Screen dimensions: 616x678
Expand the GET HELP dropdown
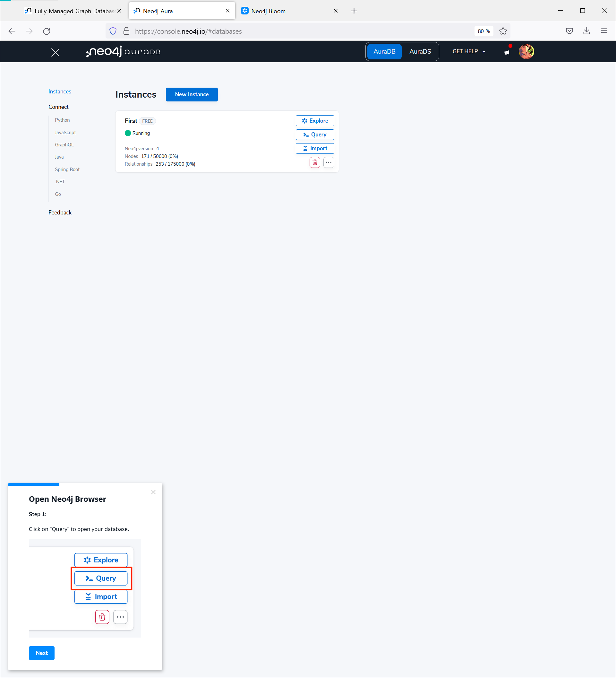(x=469, y=51)
